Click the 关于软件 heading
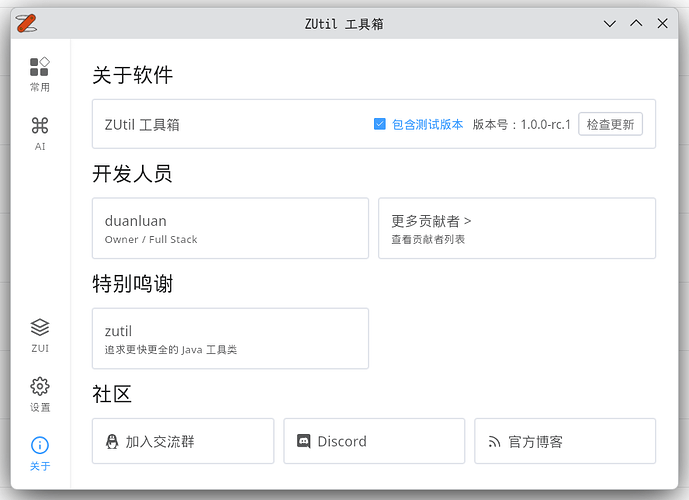This screenshot has width=689, height=500. click(x=132, y=75)
